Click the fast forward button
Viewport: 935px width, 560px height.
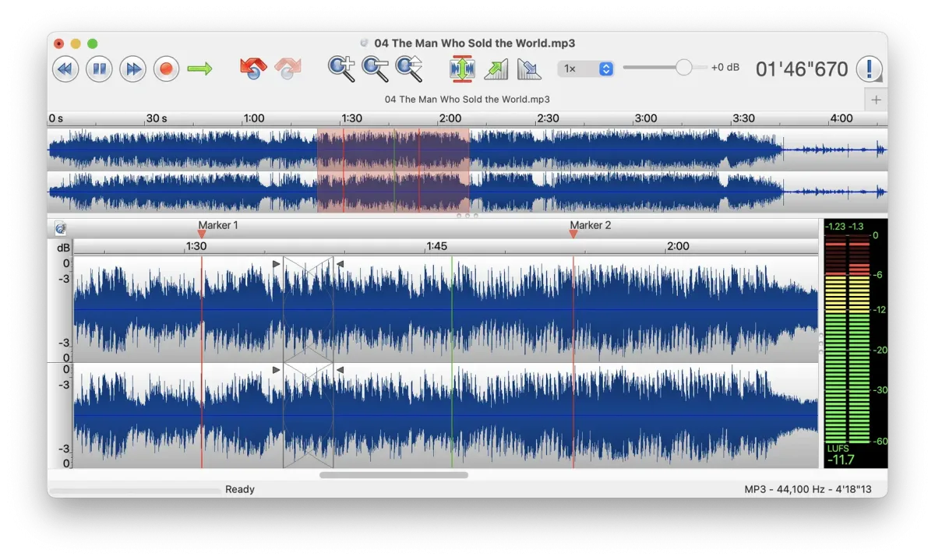click(x=133, y=69)
